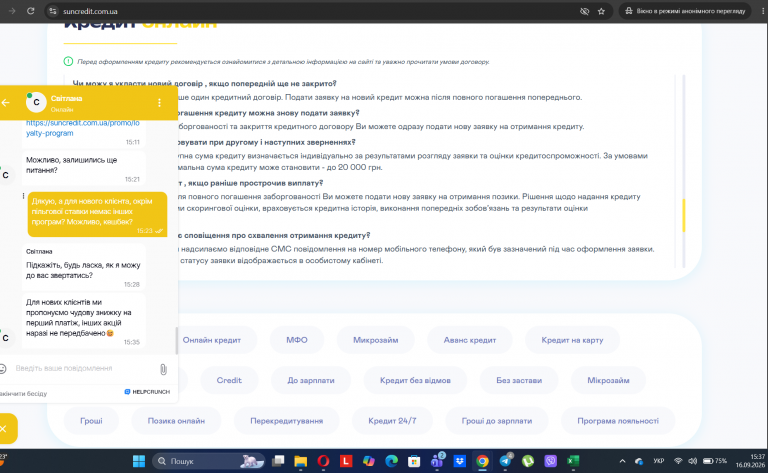Click the green info icon above FAQ
This screenshot has height=473, width=768.
point(68,61)
